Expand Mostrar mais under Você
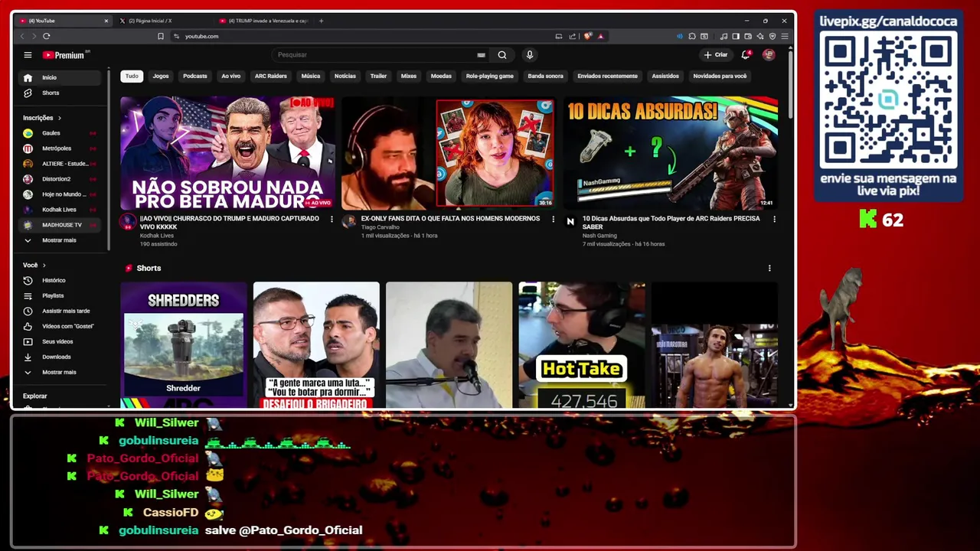Screen dimensions: 980x551 pos(60,372)
